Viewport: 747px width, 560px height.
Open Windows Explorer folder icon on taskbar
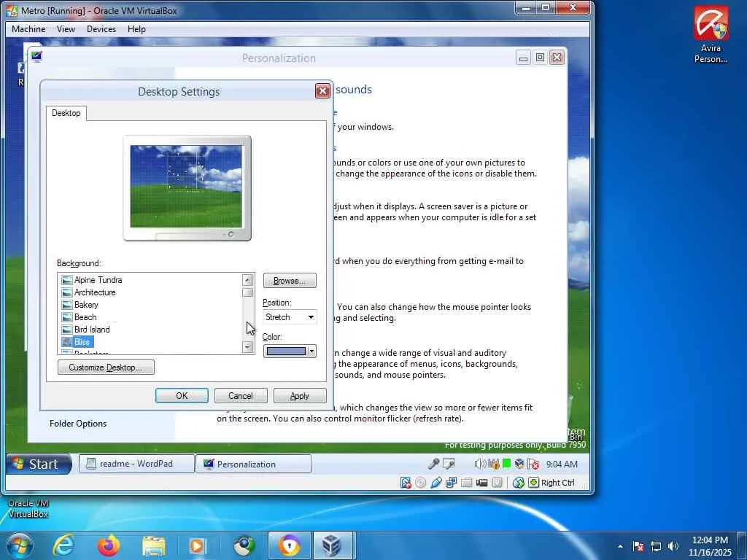click(x=153, y=546)
